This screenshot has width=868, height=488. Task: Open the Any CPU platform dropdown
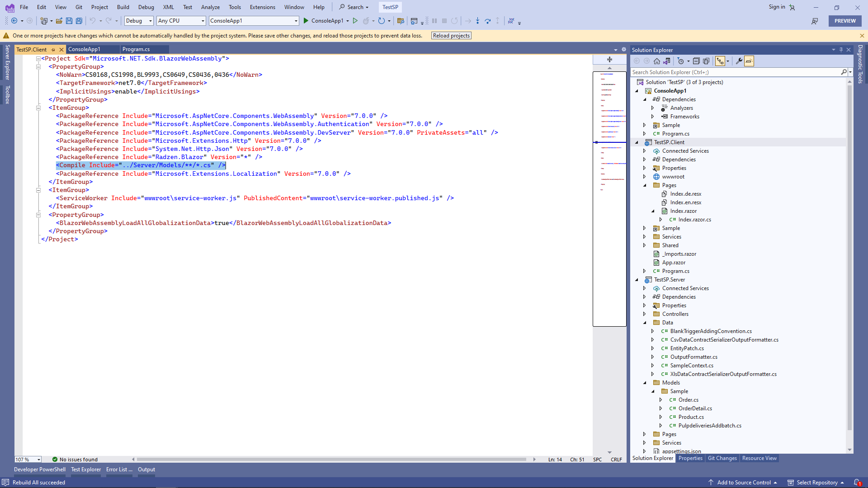coord(181,21)
